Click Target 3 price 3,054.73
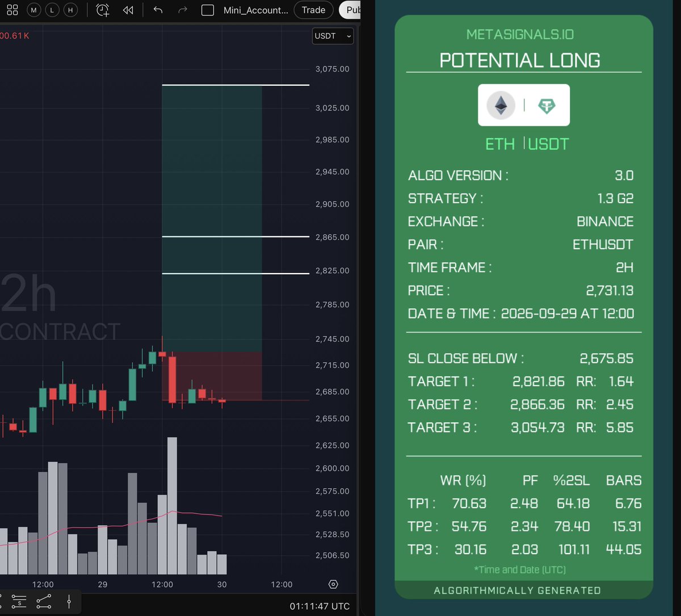The image size is (681, 616). [x=537, y=428]
